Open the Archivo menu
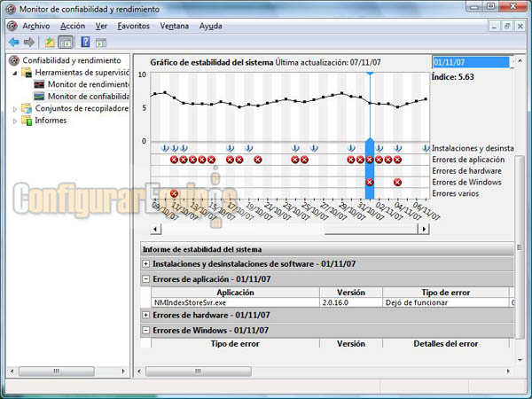Viewport: 532px width, 399px height. click(36, 26)
